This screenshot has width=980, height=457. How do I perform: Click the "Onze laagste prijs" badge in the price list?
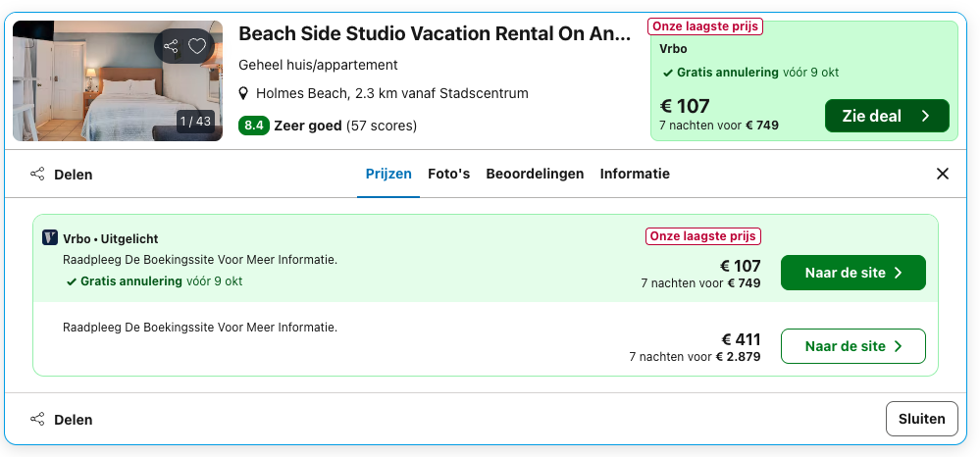703,236
